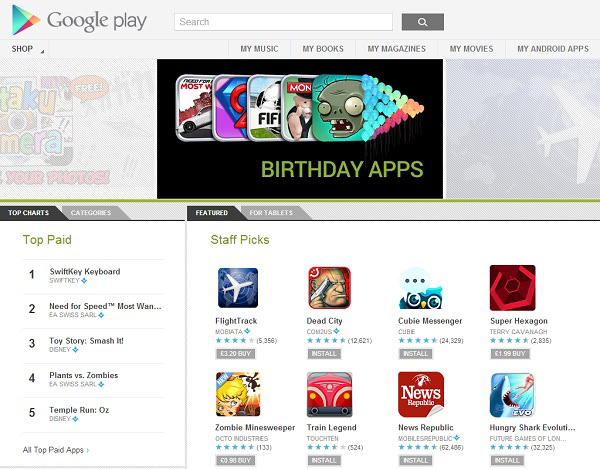Switch to the For Tablets tab
This screenshot has height=469, width=600.
tap(271, 213)
